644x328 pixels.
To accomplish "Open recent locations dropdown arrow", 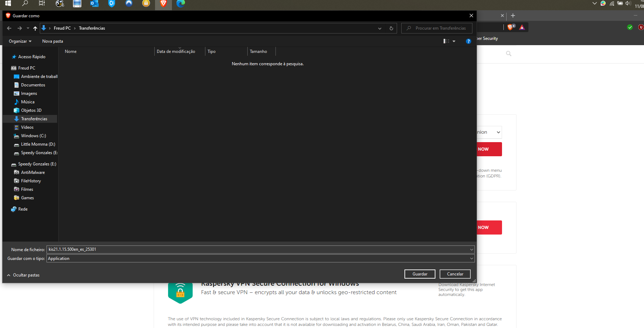I will click(28, 28).
